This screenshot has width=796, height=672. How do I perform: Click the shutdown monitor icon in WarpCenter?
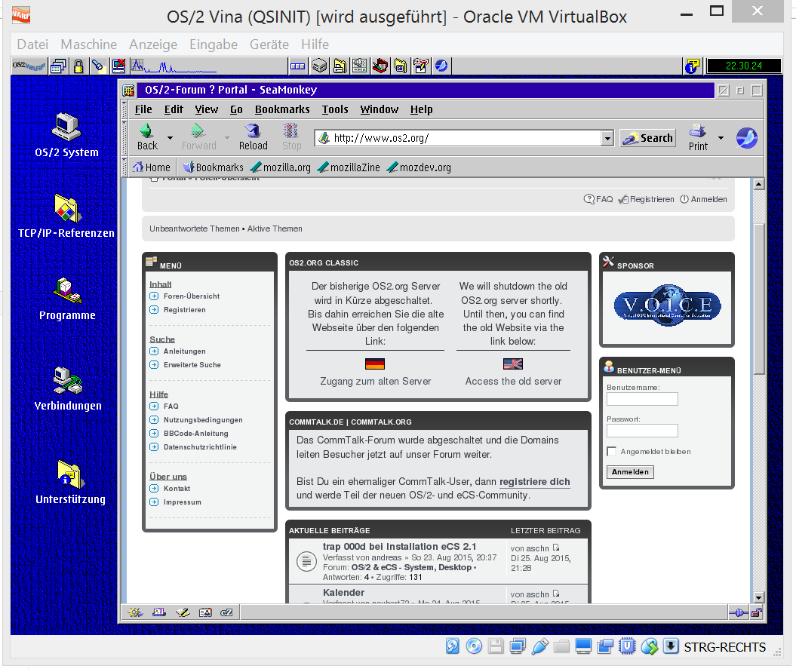point(118,66)
